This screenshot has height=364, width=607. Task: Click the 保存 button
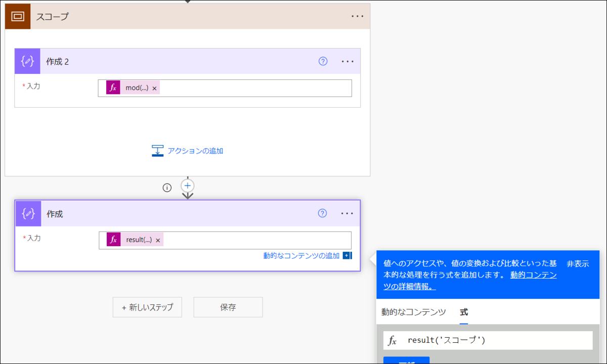pyautogui.click(x=228, y=307)
